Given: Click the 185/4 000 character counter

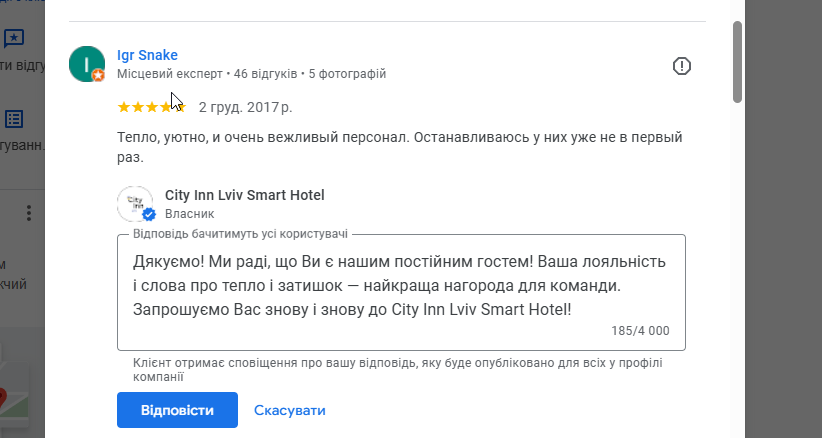Looking at the screenshot, I should [x=640, y=331].
